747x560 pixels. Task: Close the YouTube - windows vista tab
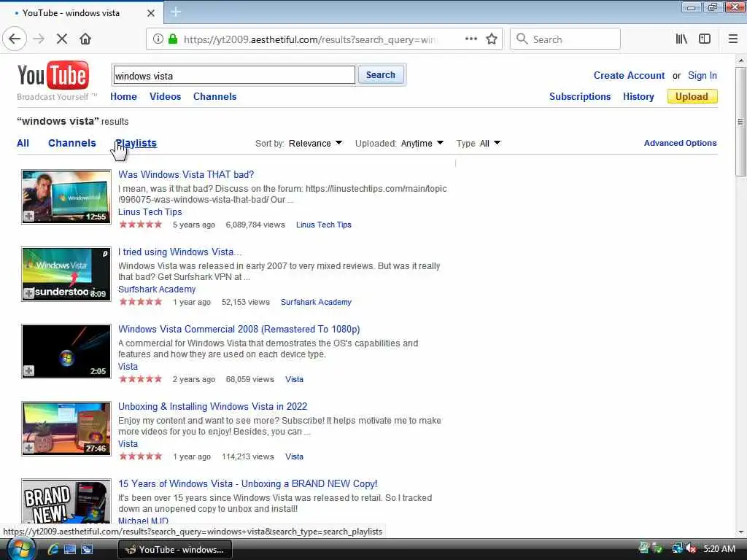click(151, 13)
